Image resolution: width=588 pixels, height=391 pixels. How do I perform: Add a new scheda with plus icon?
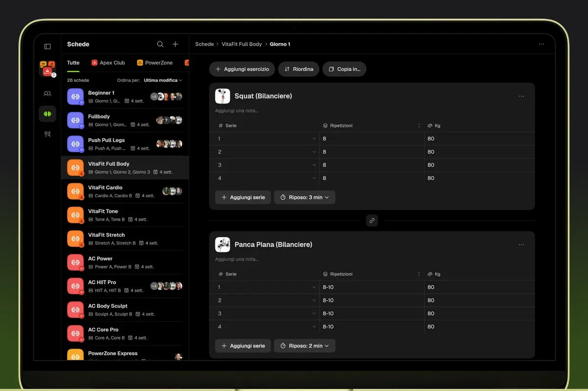(175, 44)
